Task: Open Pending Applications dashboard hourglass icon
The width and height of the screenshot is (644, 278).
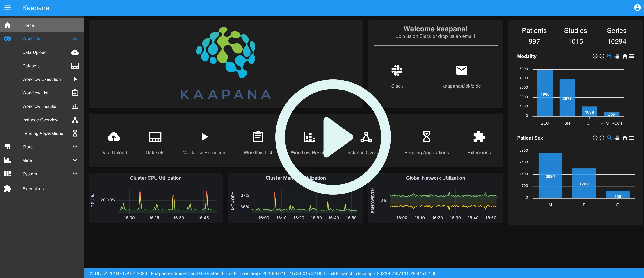Action: (427, 137)
